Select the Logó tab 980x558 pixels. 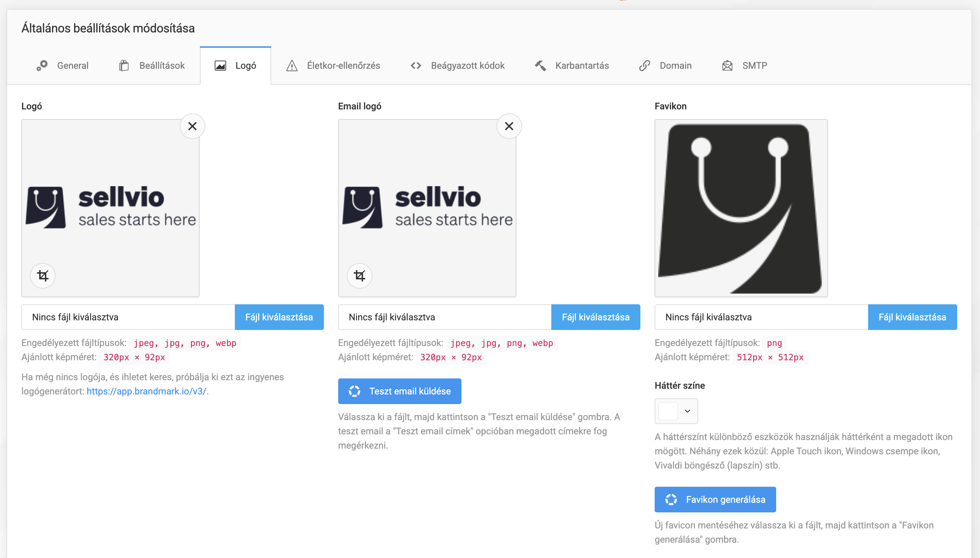[x=235, y=66]
